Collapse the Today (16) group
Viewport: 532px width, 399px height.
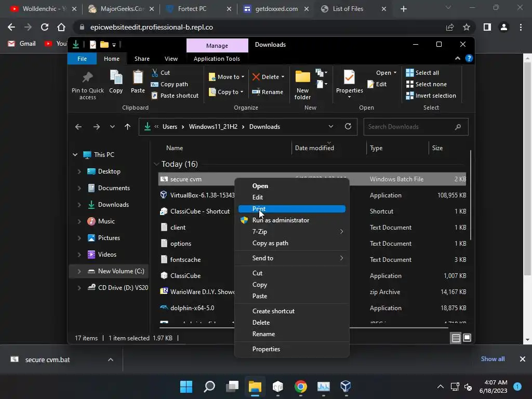[156, 164]
